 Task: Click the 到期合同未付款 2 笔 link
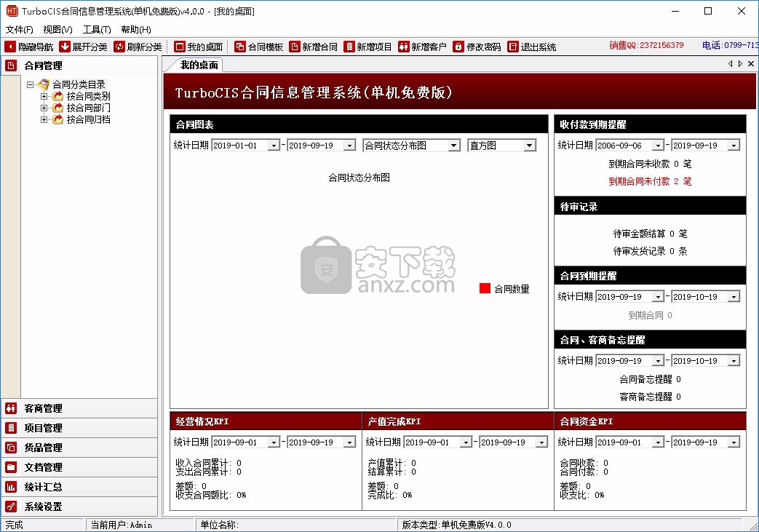(x=650, y=181)
